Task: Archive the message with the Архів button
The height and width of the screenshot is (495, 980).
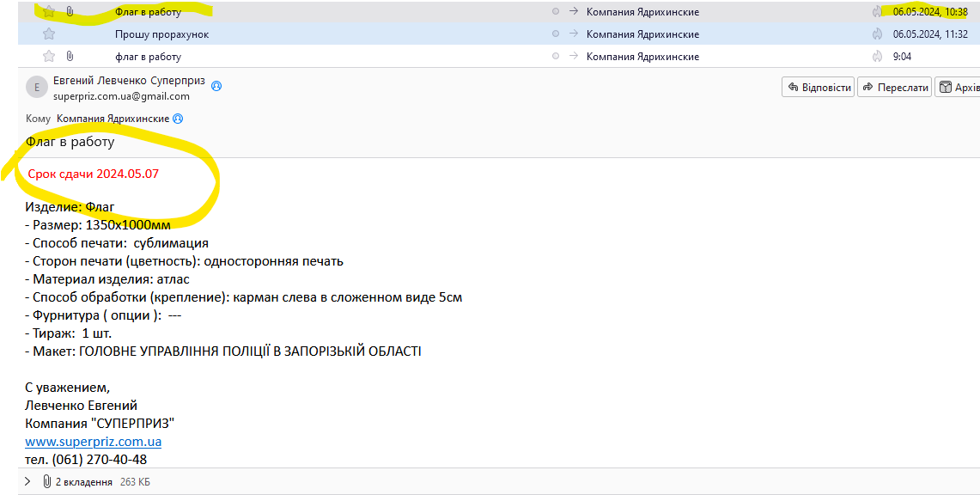Action: pos(959,88)
